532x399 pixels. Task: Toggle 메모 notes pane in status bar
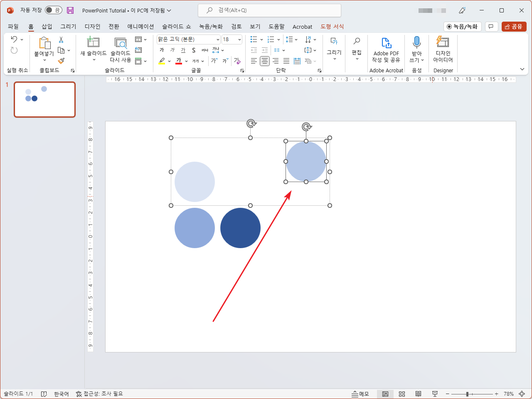(x=360, y=394)
